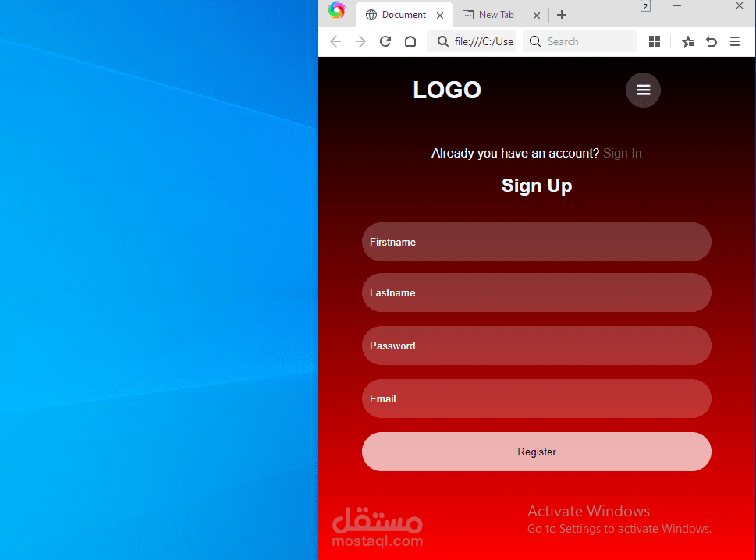The height and width of the screenshot is (560, 756).
Task: Open the bookmarks star list icon
Action: pyautogui.click(x=688, y=41)
